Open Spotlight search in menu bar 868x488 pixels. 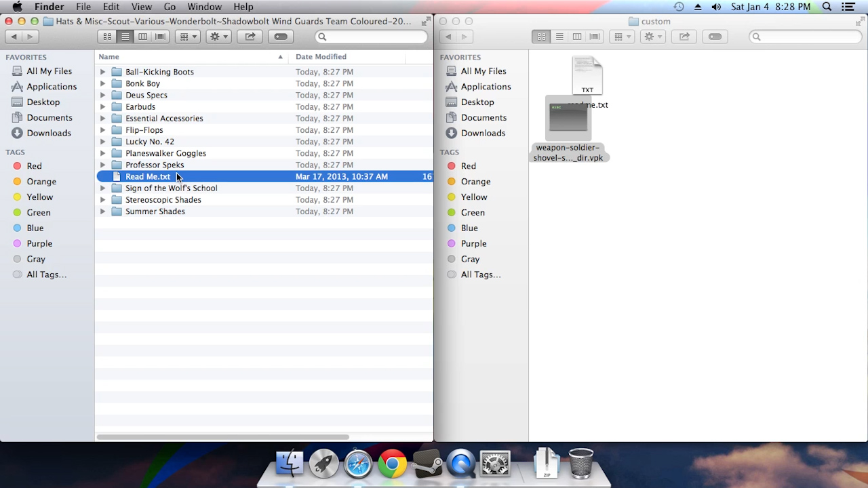coord(827,7)
